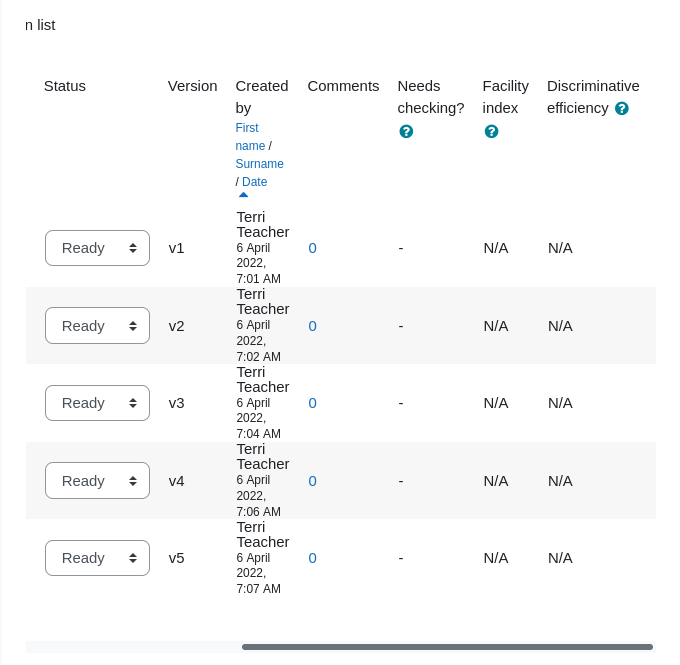The image size is (680, 665).
Task: Open the Ready status dropdown for v3
Action: point(98,403)
